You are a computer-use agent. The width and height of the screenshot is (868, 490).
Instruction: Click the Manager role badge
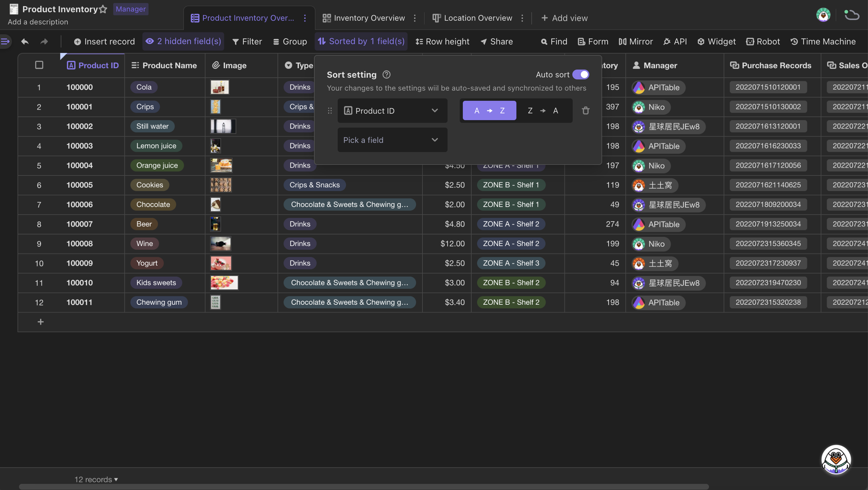coord(131,9)
